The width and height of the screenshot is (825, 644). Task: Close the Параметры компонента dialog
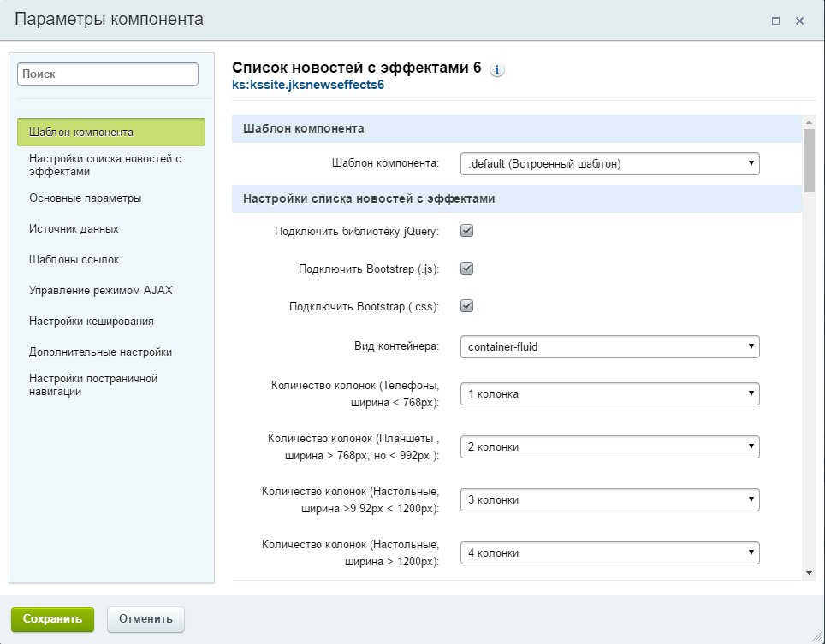point(799,21)
